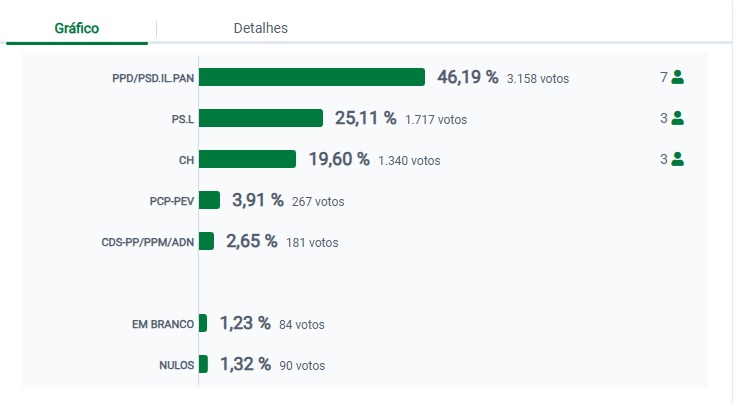Select the Gráfico tab

click(76, 28)
